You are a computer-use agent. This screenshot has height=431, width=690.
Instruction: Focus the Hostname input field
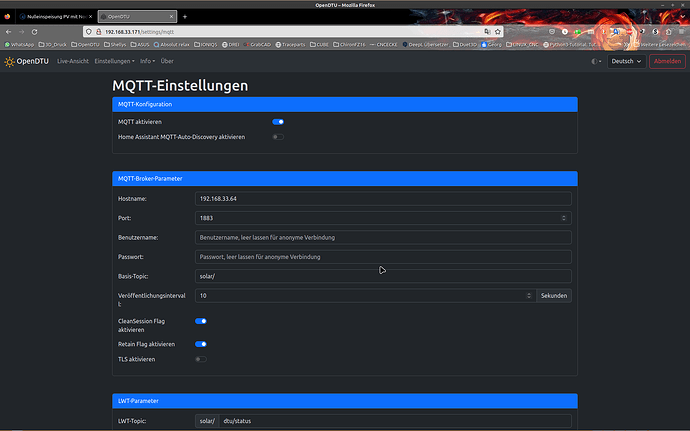coord(383,199)
